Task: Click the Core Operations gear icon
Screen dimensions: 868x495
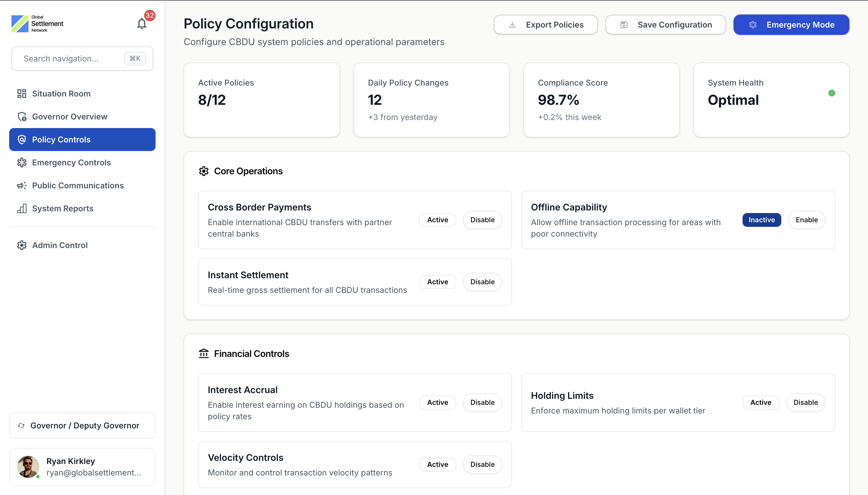Action: (204, 171)
